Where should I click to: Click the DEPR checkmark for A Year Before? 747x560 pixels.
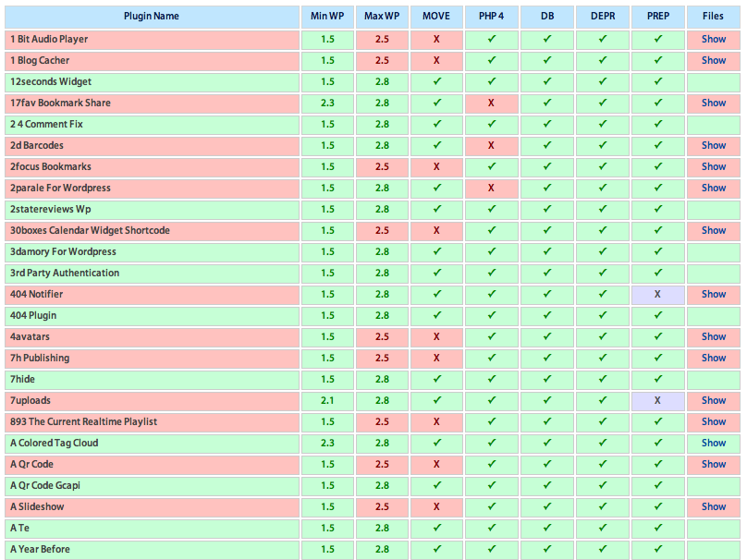pyautogui.click(x=602, y=549)
